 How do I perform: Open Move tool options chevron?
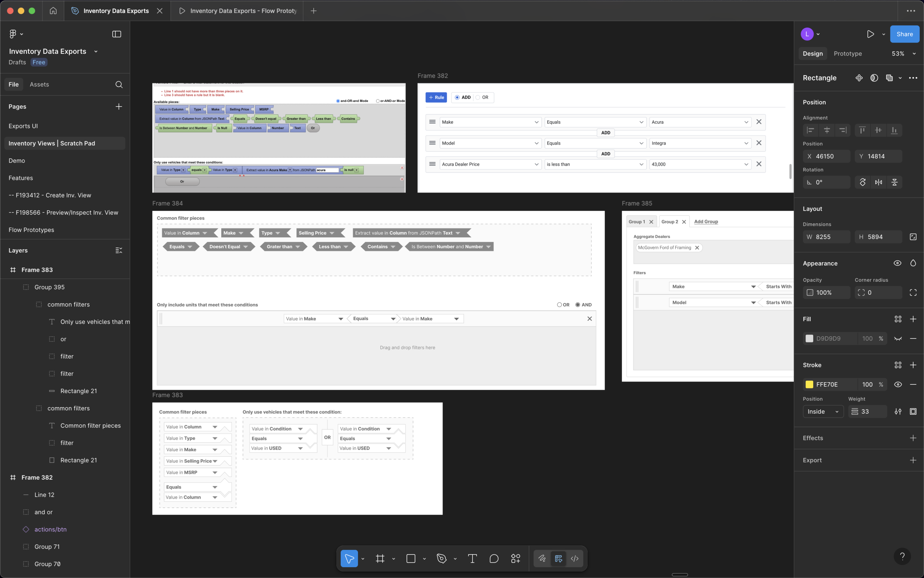coord(363,558)
